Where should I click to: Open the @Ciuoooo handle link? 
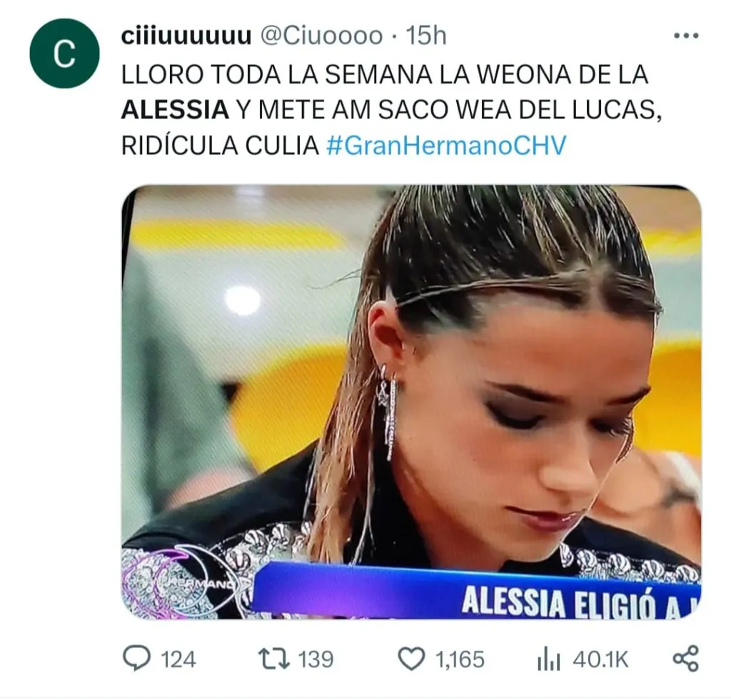click(x=321, y=36)
